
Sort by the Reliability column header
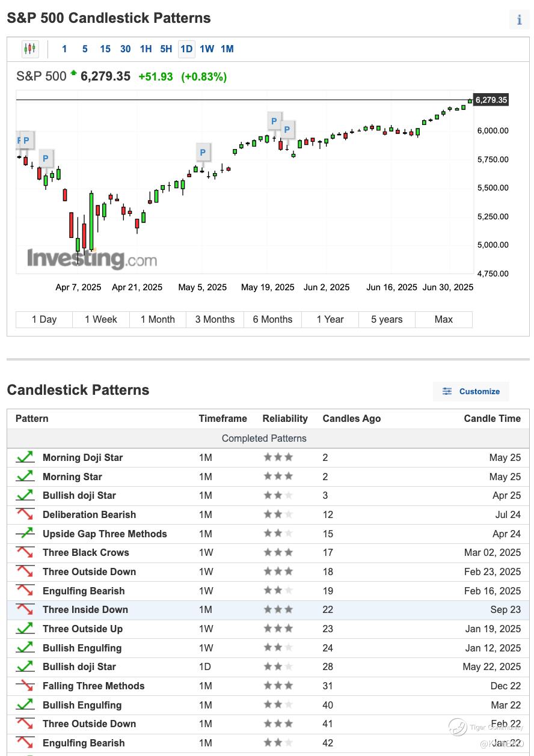[x=285, y=419]
